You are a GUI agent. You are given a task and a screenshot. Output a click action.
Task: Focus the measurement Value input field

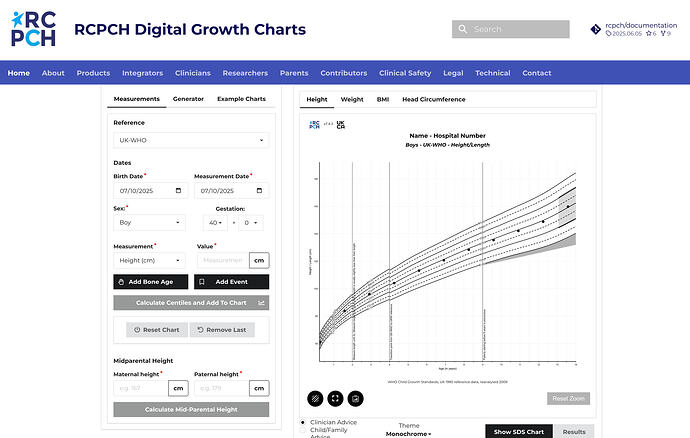(x=223, y=261)
